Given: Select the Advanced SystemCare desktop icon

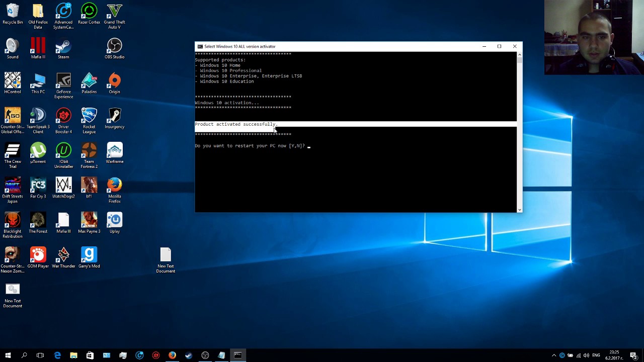Looking at the screenshot, I should pyautogui.click(x=63, y=16).
